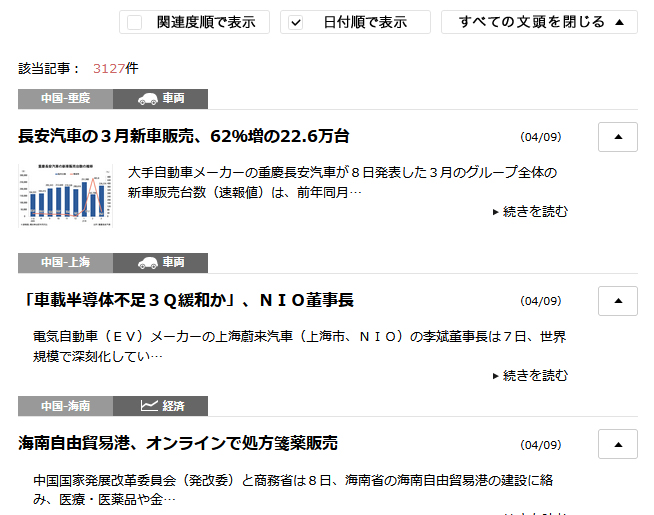
Task: Click summary text 大手自動車メーカーの重慶長安汽車が
Action: (239, 172)
